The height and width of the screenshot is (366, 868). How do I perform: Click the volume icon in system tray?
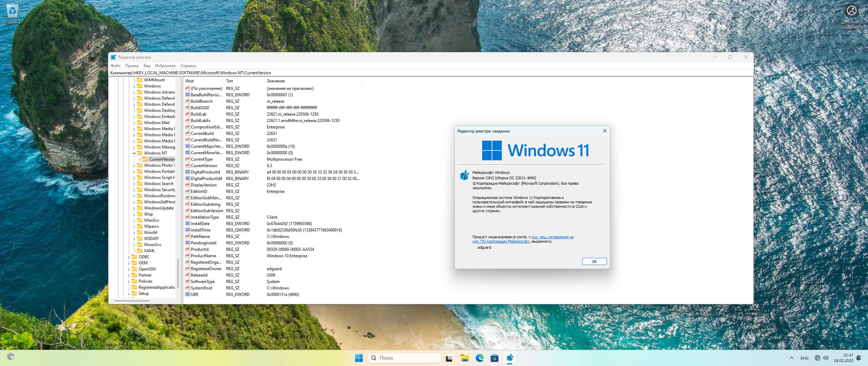(x=826, y=358)
